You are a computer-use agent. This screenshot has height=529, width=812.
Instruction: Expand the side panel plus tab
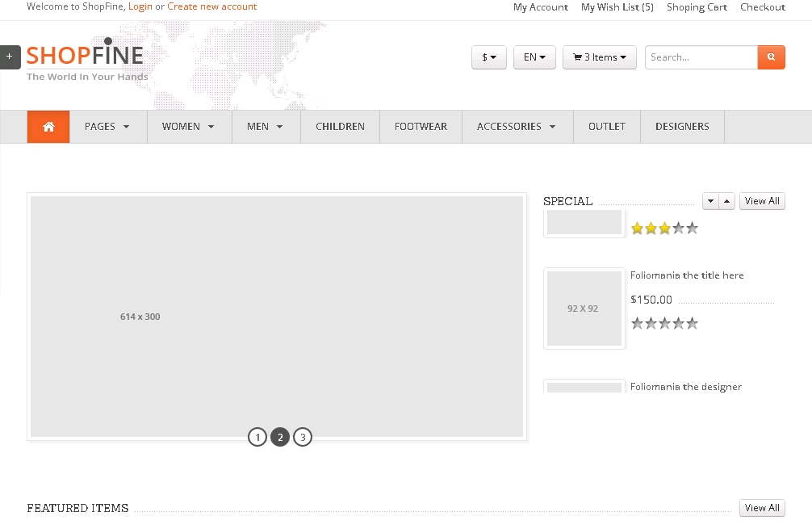point(10,57)
